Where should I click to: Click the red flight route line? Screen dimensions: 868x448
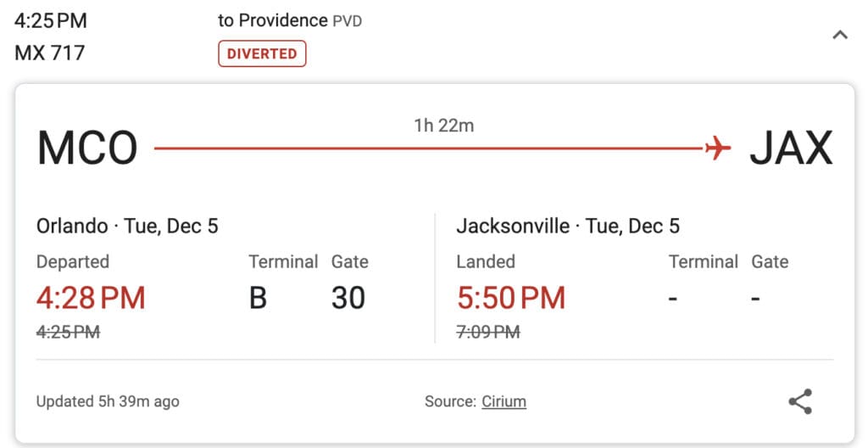pos(429,148)
